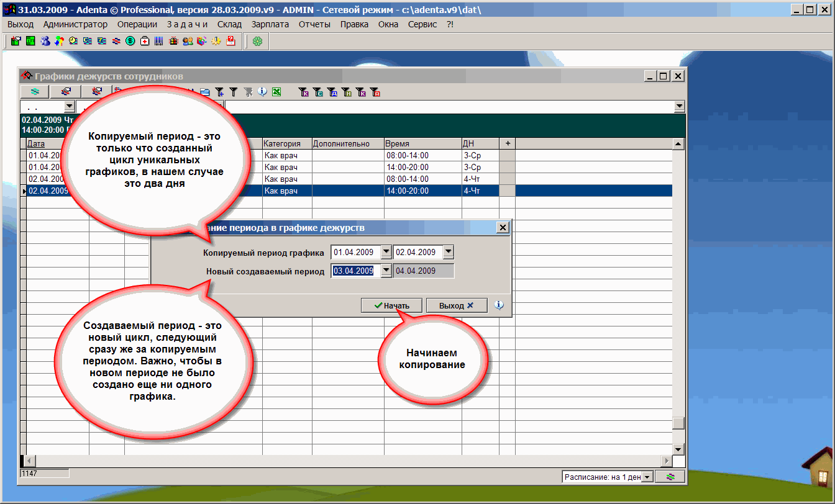The image size is (835, 504).
Task: Open the 'Отчеты' menu
Action: [314, 24]
